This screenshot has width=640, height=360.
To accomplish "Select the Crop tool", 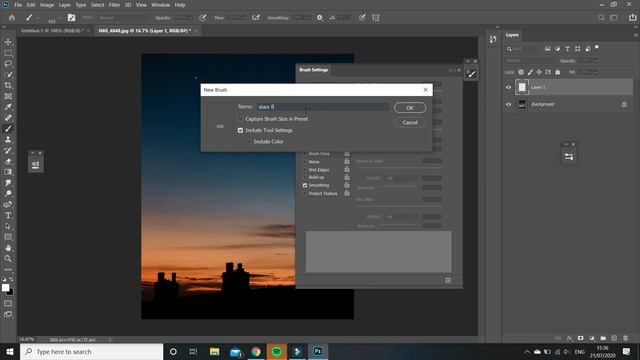I will (8, 85).
